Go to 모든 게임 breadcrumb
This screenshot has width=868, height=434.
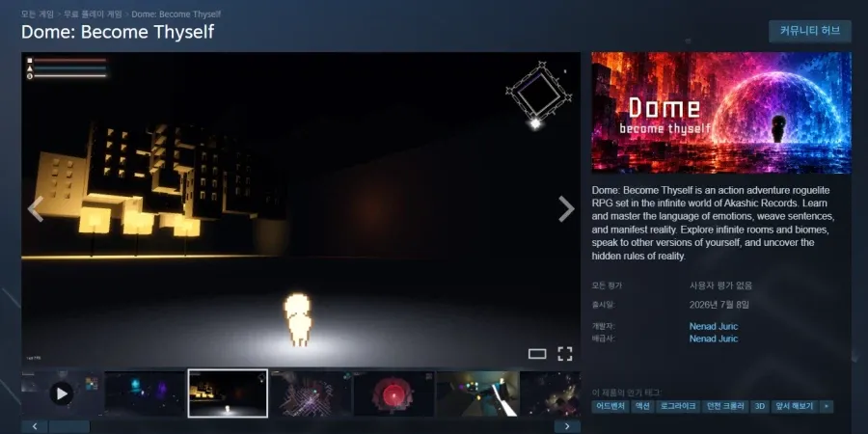[37, 14]
